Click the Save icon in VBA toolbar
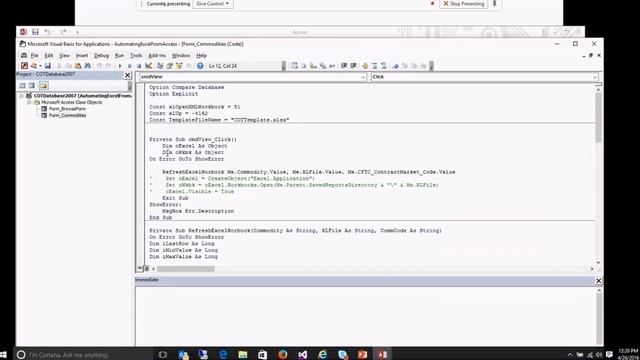 coord(48,66)
